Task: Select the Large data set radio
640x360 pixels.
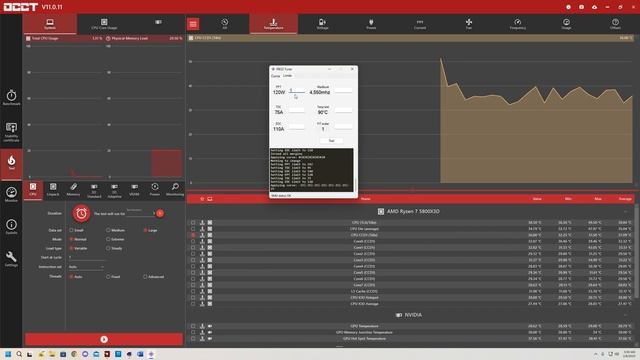Action: (145, 230)
